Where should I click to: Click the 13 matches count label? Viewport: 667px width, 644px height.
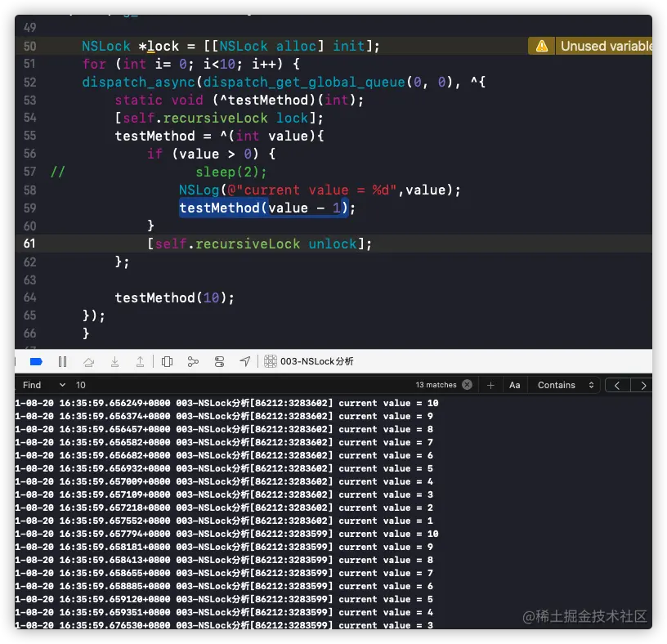(x=436, y=385)
